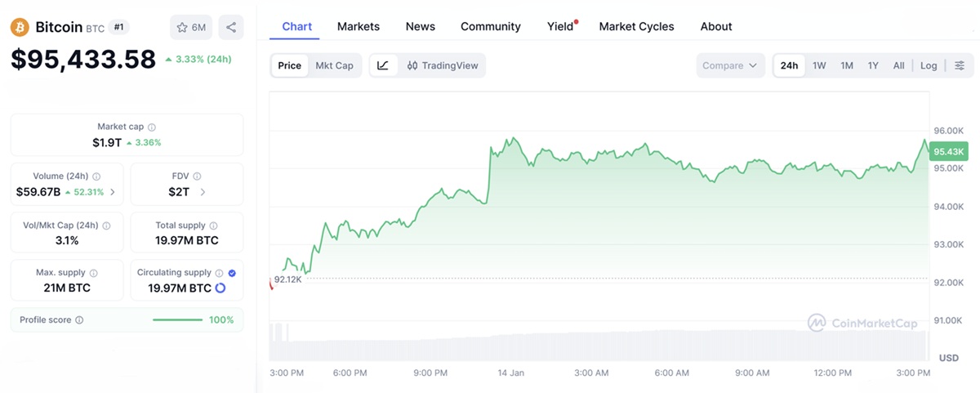Select the 1M time range

pyautogui.click(x=847, y=65)
